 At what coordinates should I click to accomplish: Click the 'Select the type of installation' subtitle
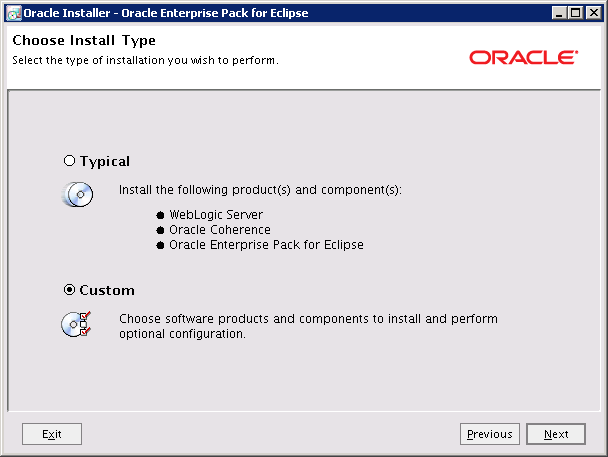[x=144, y=60]
